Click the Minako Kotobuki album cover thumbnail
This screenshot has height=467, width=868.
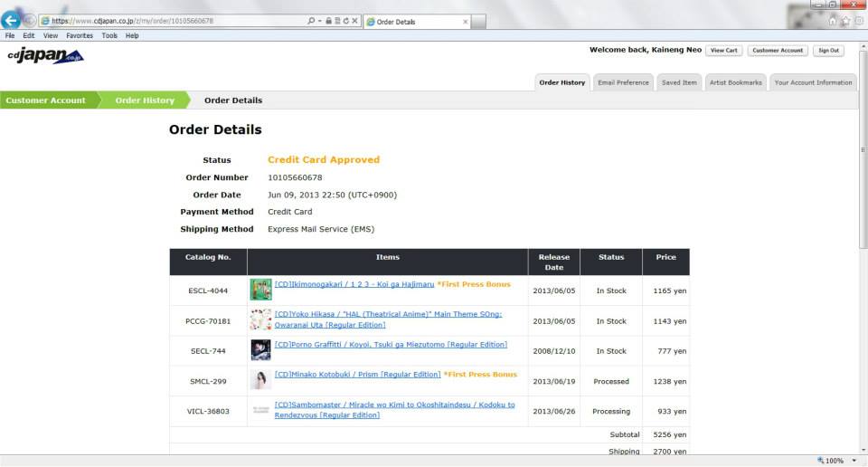[260, 380]
